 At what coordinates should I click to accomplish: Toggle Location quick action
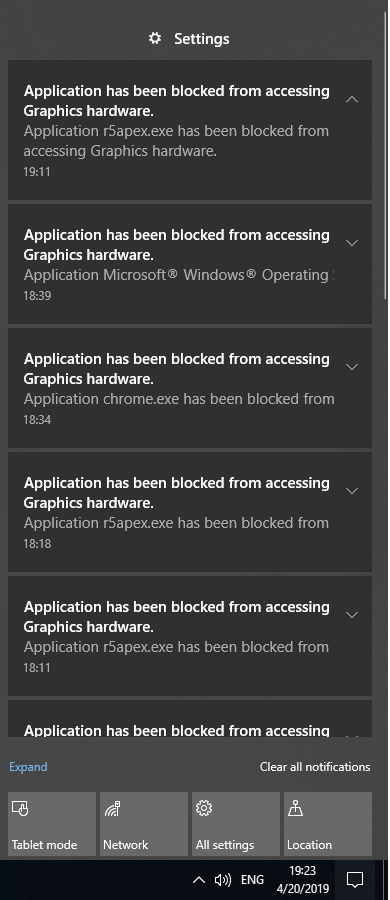click(328, 824)
